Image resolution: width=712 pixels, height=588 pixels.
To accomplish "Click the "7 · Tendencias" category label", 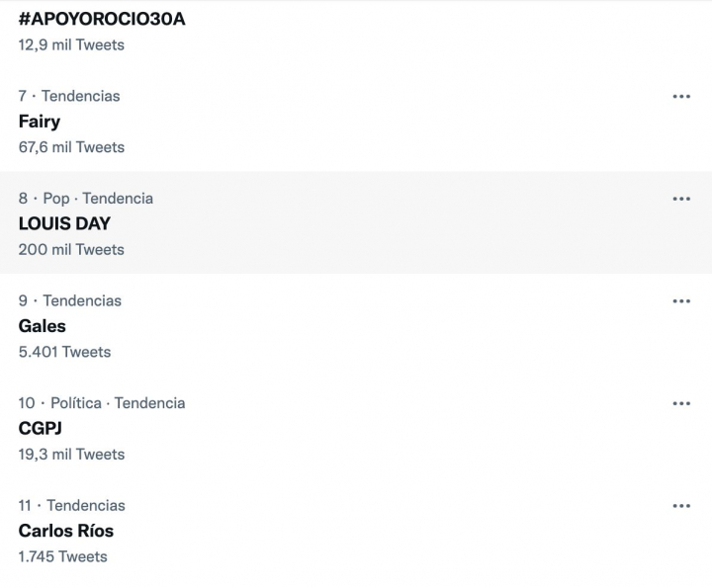I will pyautogui.click(x=69, y=96).
